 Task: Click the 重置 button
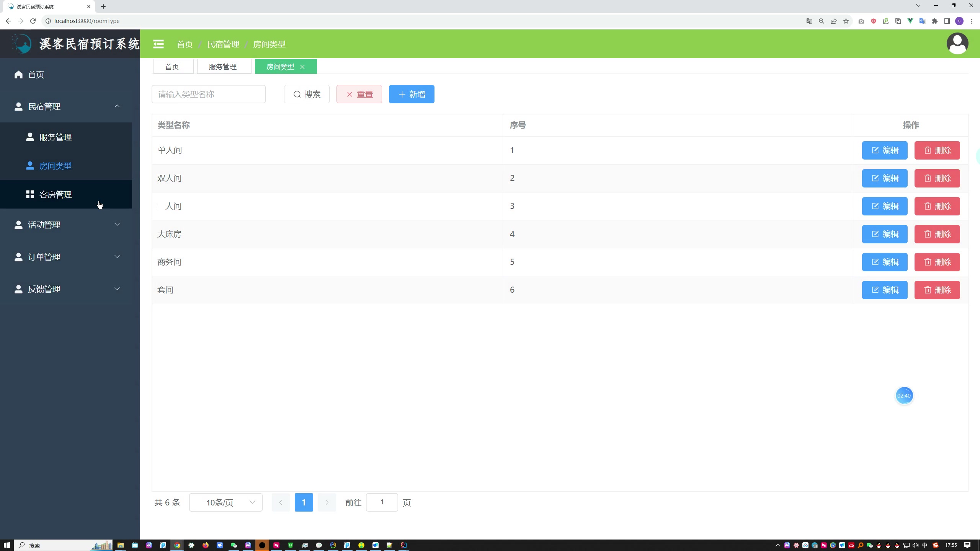(x=359, y=94)
